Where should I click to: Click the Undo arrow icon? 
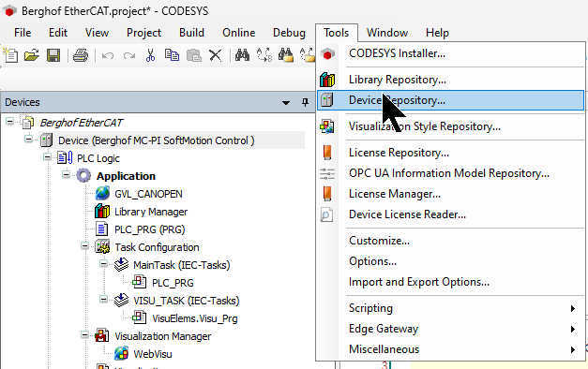coord(108,56)
